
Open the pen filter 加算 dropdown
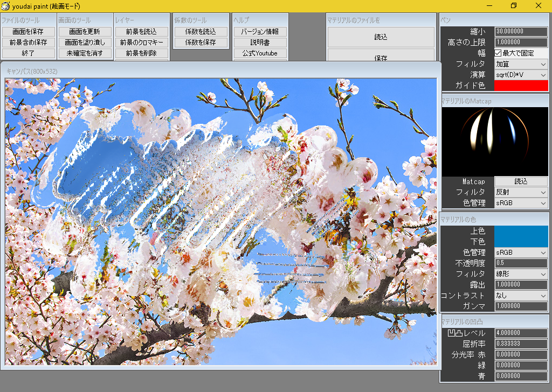[521, 64]
